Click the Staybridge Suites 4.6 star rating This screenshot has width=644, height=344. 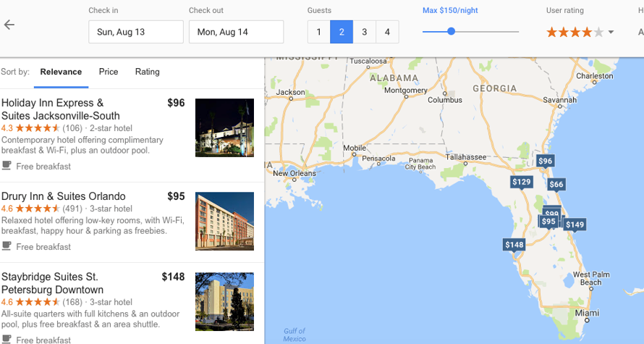click(31, 302)
